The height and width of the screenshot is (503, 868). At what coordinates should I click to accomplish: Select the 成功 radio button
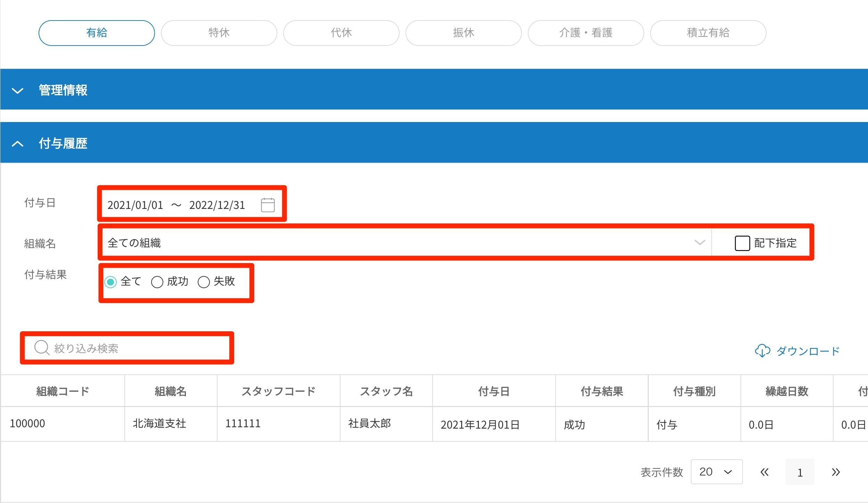point(157,282)
